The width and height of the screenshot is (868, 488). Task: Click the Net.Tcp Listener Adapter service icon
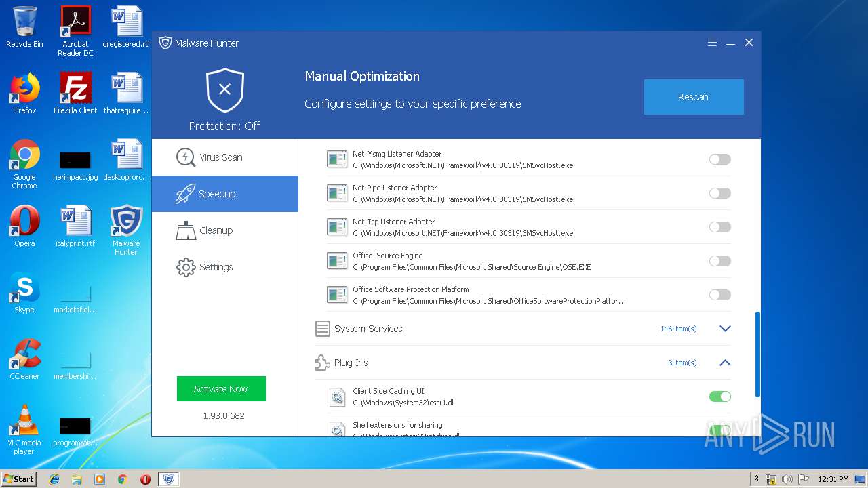pos(337,227)
